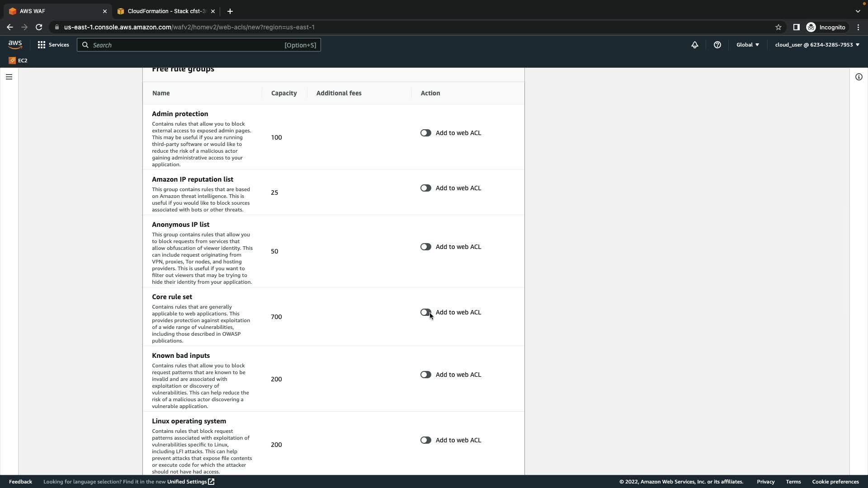Turn on Known bad inputs toggle

tap(425, 375)
